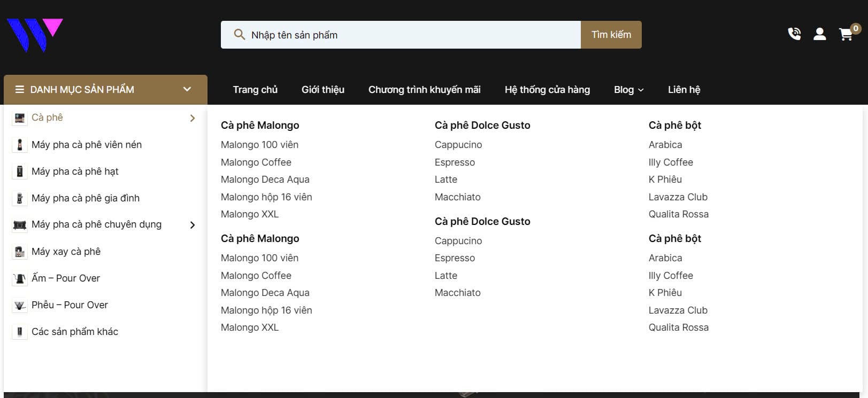Open the Blog dropdown menu
This screenshot has width=868, height=398.
pyautogui.click(x=628, y=90)
